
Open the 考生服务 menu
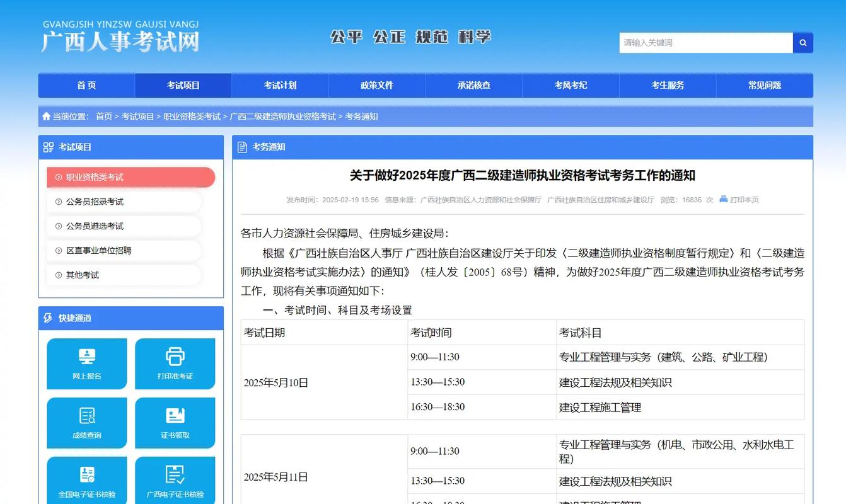pos(668,85)
